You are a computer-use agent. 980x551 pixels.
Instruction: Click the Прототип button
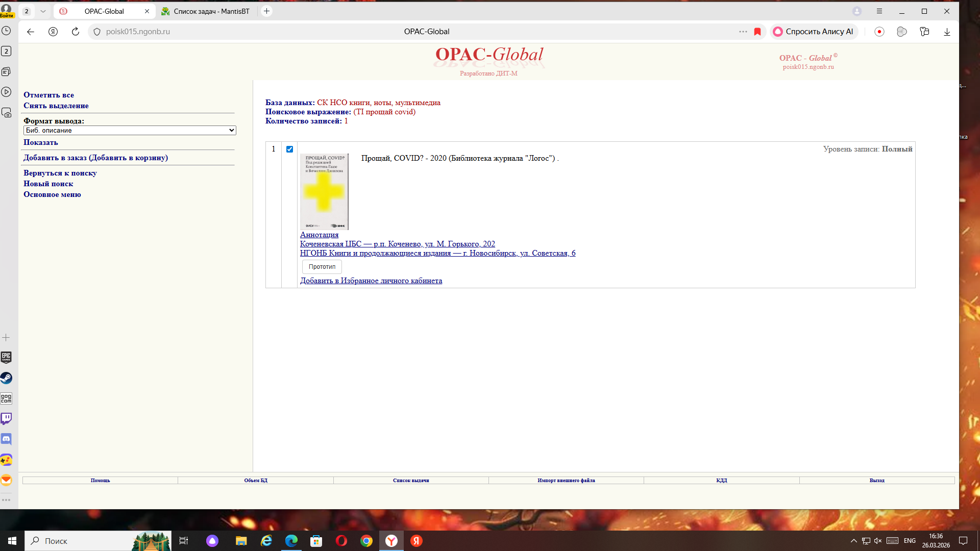pyautogui.click(x=322, y=267)
